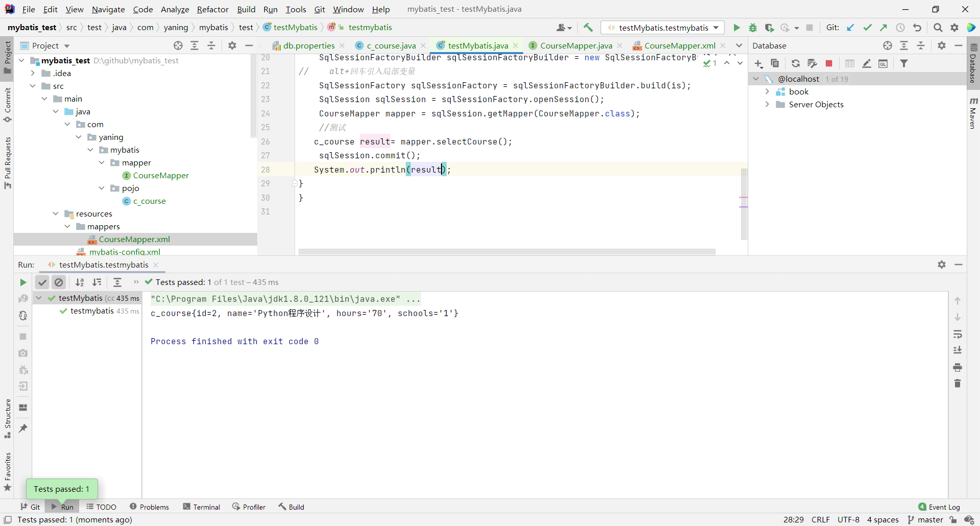Toggle alphabetical test sorting
Image resolution: width=980 pixels, height=526 pixels.
pos(80,282)
